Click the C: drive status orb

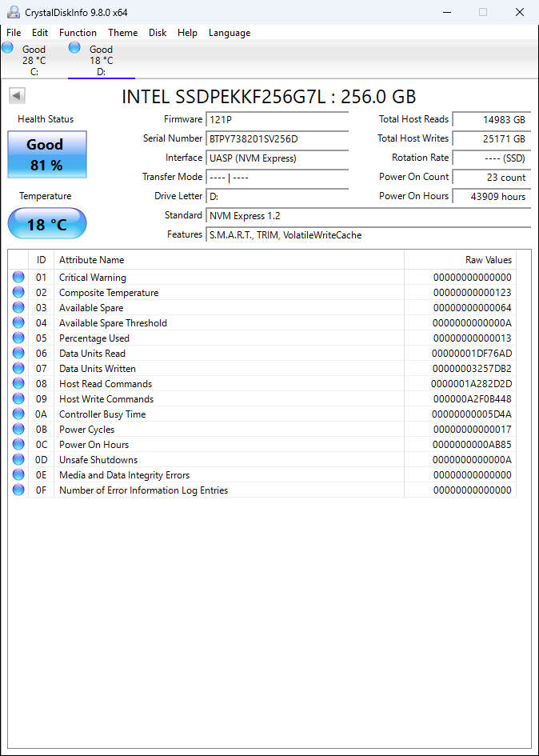[7, 47]
